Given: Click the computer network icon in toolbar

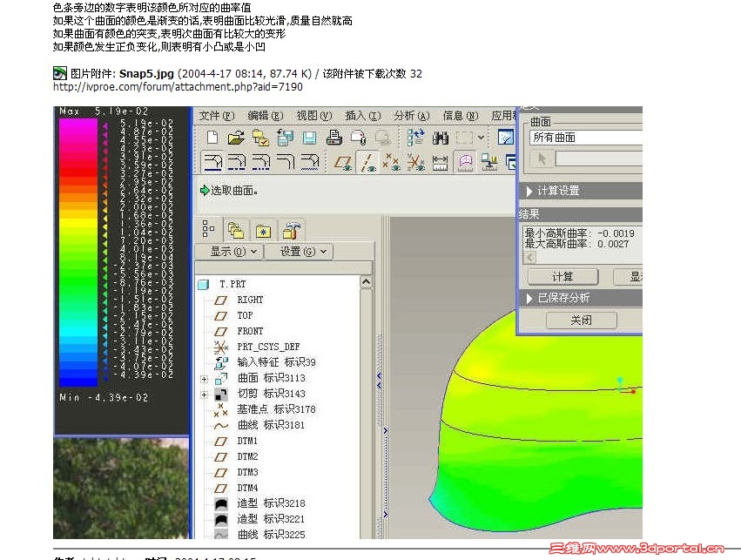Looking at the screenshot, I should coord(489,162).
